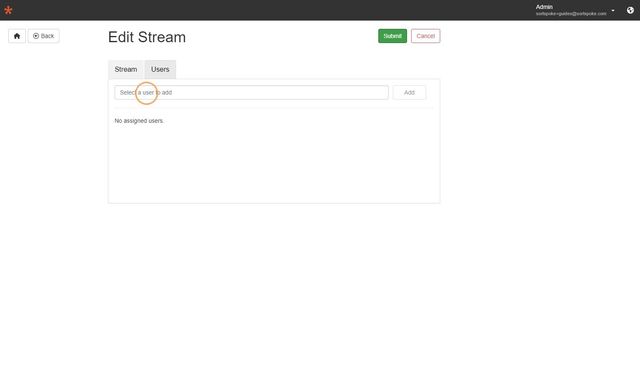Submit the stream changes
Image resolution: width=640 pixels, height=378 pixels.
(392, 36)
